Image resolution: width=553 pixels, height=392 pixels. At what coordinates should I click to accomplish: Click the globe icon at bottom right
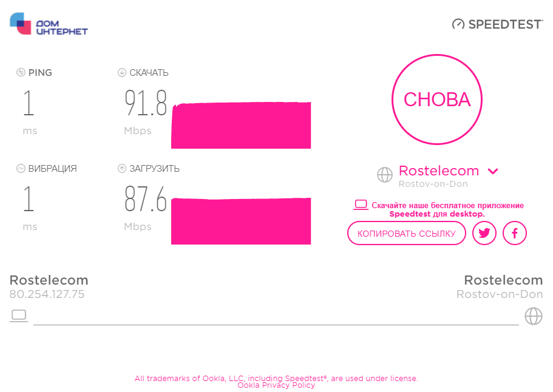(534, 316)
